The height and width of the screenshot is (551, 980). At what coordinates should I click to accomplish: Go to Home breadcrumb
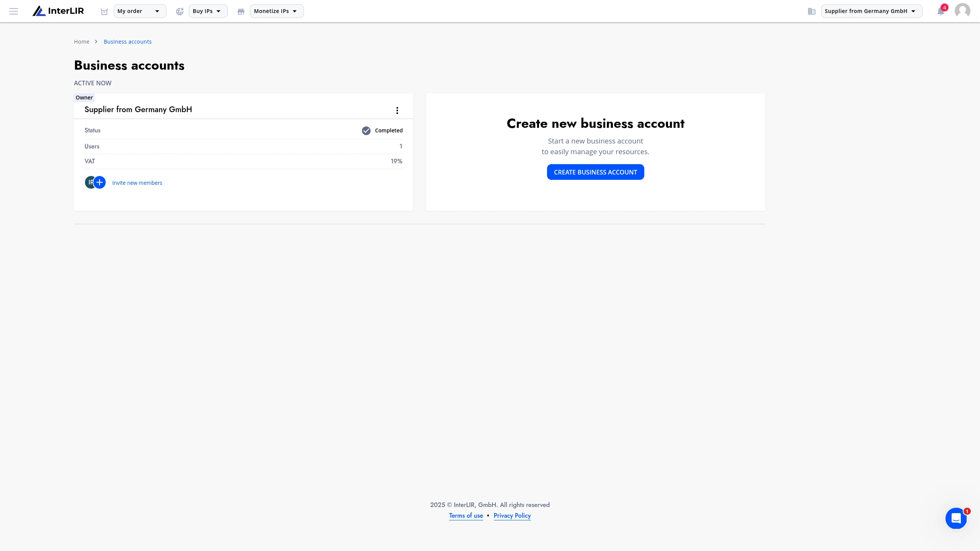(82, 42)
